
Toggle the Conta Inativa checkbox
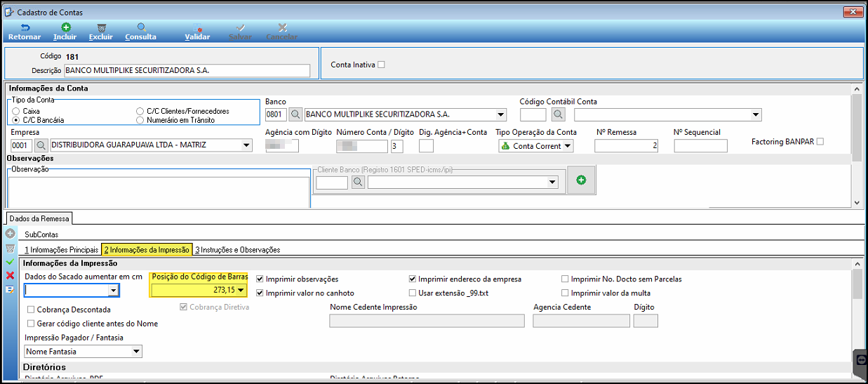tap(382, 65)
